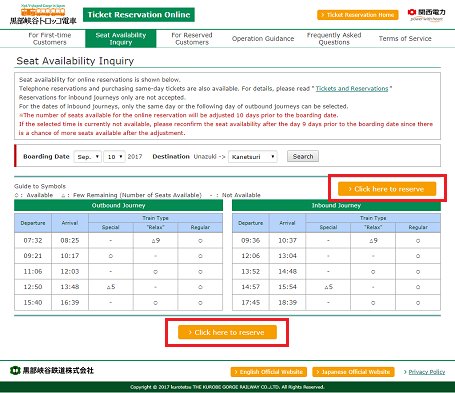Select inbound 17:45 departure time
The image size is (455, 393).
pos(251,303)
